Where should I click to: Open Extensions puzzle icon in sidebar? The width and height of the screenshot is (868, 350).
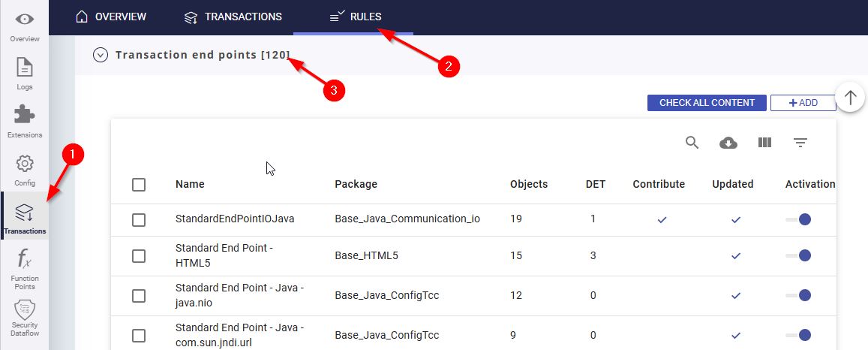point(25,120)
